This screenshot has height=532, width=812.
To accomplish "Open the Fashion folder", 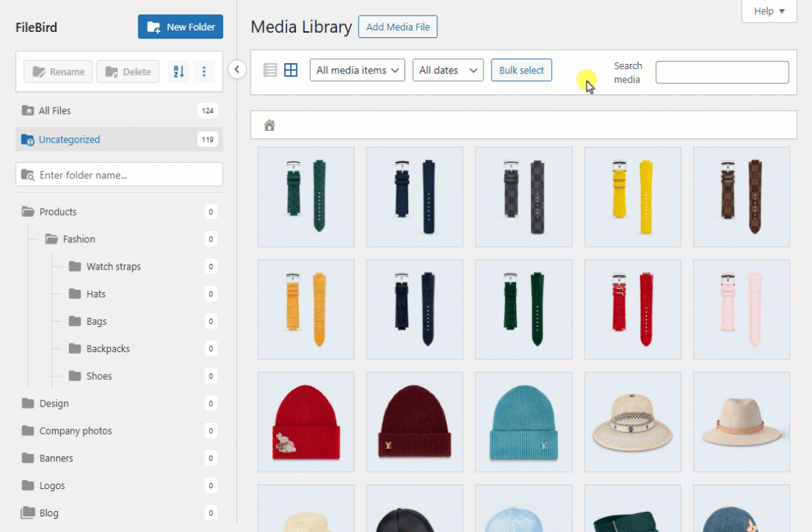I will click(131, 239).
